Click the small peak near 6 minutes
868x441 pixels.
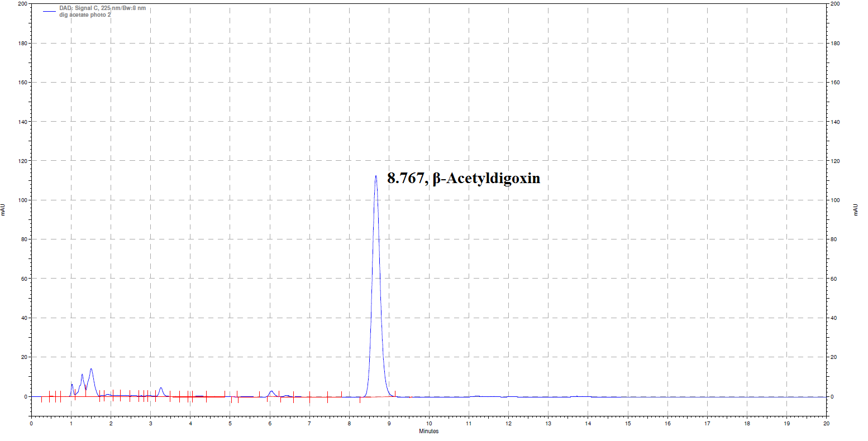271,392
